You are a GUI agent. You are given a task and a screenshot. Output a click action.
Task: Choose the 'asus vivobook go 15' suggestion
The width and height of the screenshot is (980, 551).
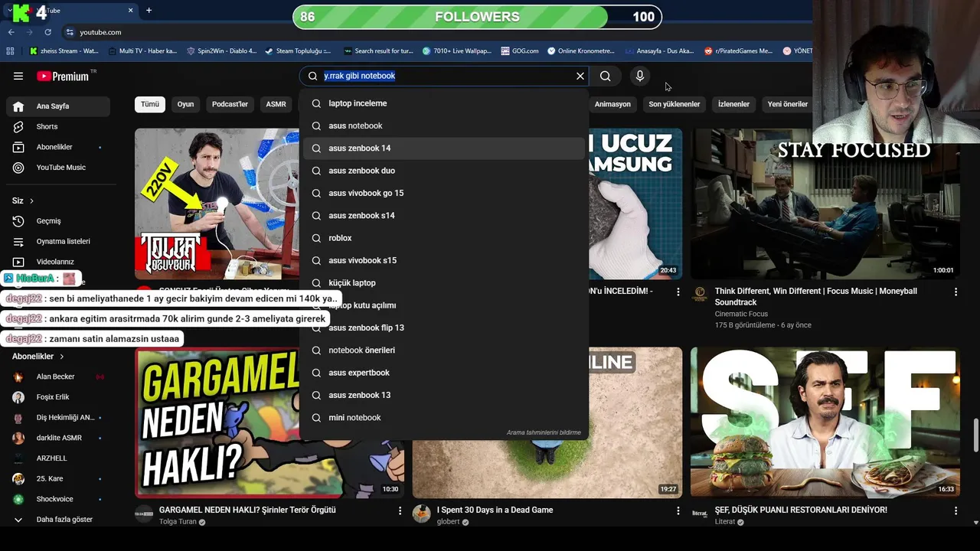pyautogui.click(x=444, y=193)
